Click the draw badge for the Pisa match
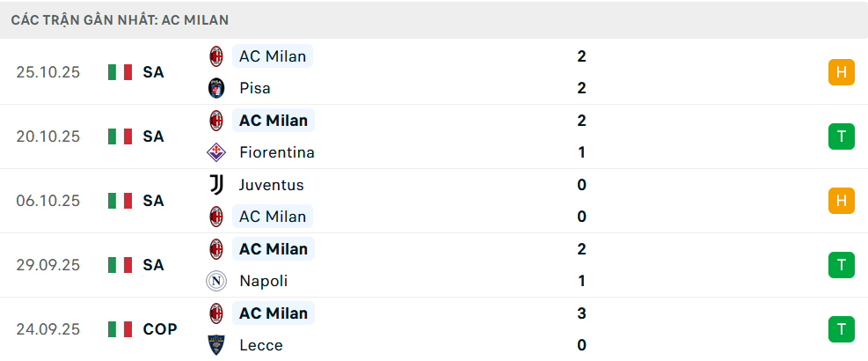 tap(841, 72)
